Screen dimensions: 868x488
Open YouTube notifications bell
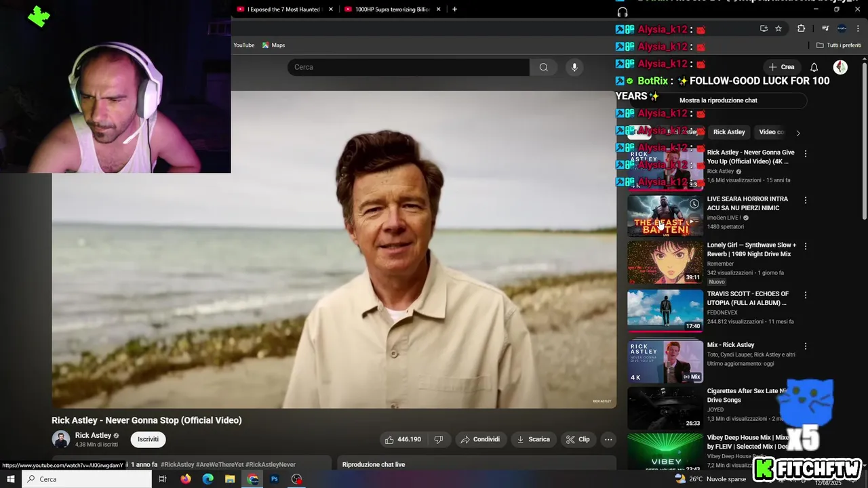pyautogui.click(x=814, y=67)
